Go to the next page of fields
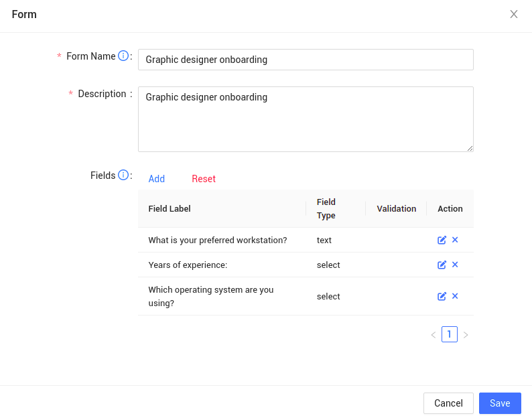The image size is (532, 418). tap(466, 335)
